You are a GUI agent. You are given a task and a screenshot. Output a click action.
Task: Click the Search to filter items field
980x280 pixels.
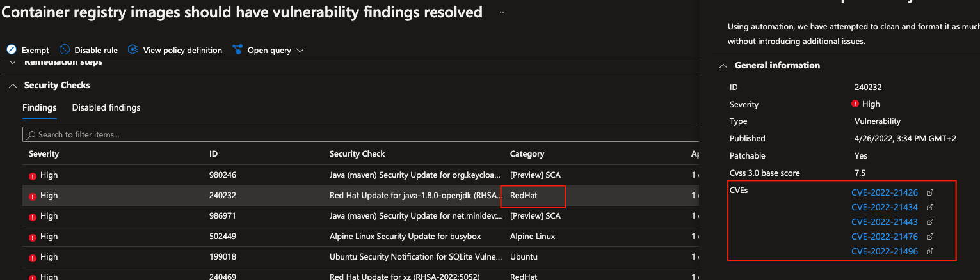click(360, 134)
